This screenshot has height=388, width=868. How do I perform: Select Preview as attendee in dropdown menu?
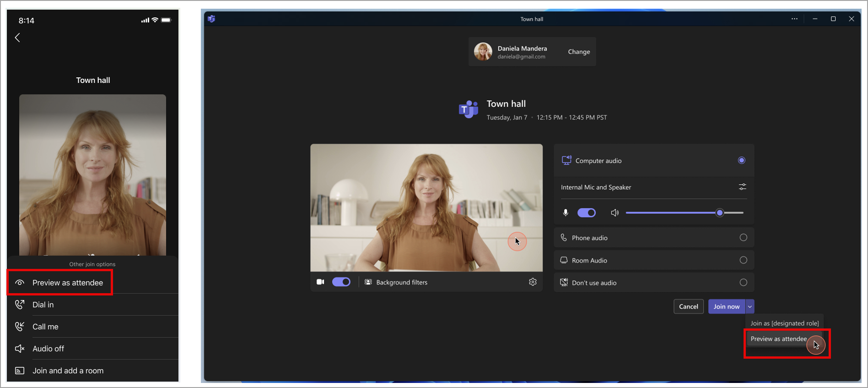(x=778, y=339)
